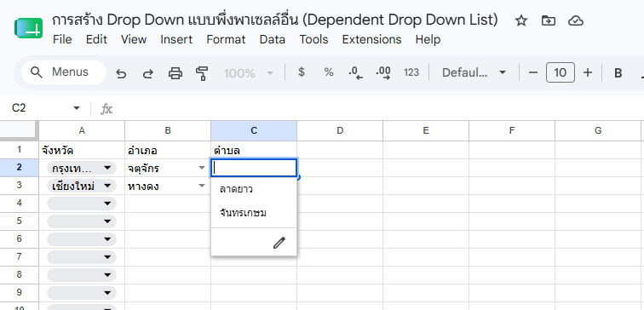Open the หางดง dropdown arrow in B3
The width and height of the screenshot is (644, 310).
pyautogui.click(x=202, y=186)
